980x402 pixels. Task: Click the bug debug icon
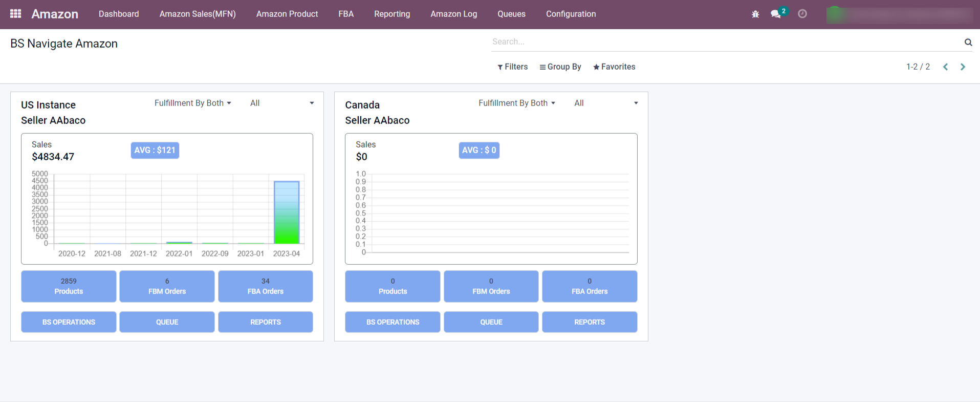coord(755,14)
